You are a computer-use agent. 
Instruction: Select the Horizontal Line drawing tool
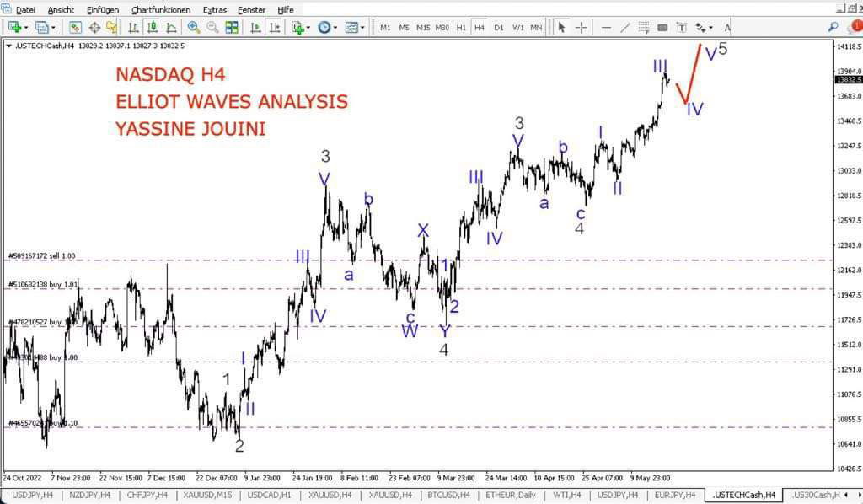[x=605, y=27]
